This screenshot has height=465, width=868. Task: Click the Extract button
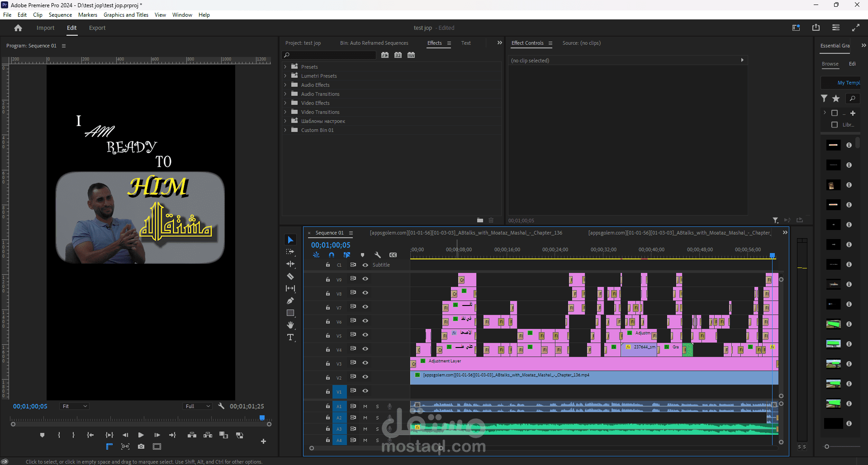coord(208,435)
